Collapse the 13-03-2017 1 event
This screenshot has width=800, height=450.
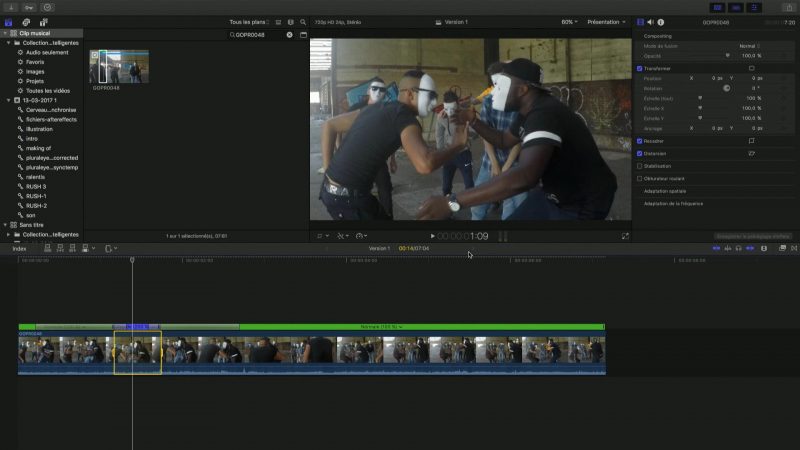[x=9, y=101]
